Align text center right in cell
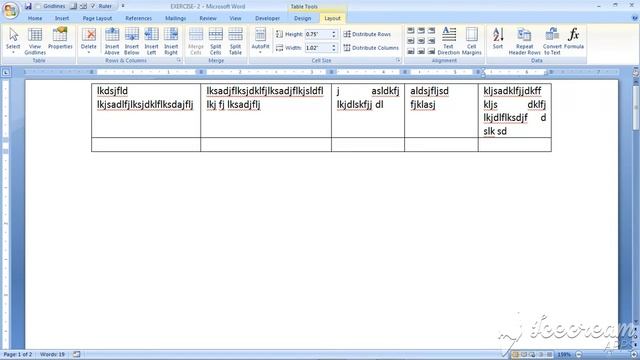 tap(431, 41)
